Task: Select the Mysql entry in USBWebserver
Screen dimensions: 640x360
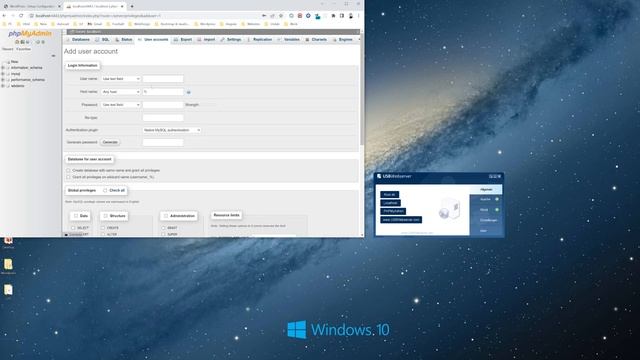Action: [x=486, y=210]
